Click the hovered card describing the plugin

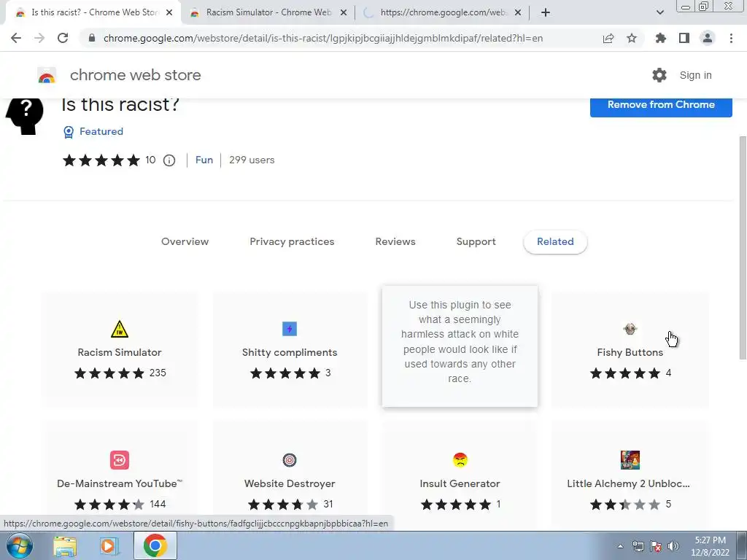point(460,346)
